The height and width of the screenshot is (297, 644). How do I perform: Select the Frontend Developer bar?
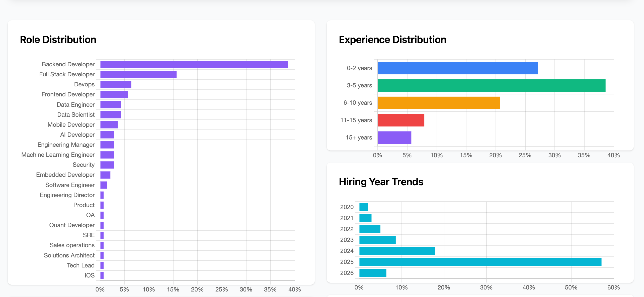(x=114, y=94)
